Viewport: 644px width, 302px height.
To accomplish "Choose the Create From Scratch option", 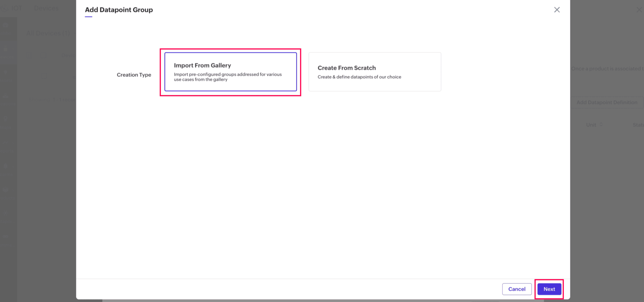I will [374, 72].
